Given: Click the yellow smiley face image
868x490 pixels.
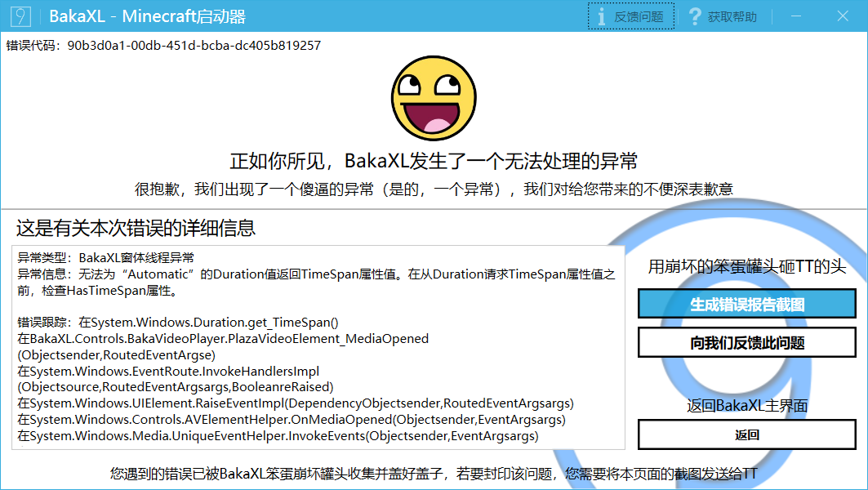Looking at the screenshot, I should [x=434, y=98].
